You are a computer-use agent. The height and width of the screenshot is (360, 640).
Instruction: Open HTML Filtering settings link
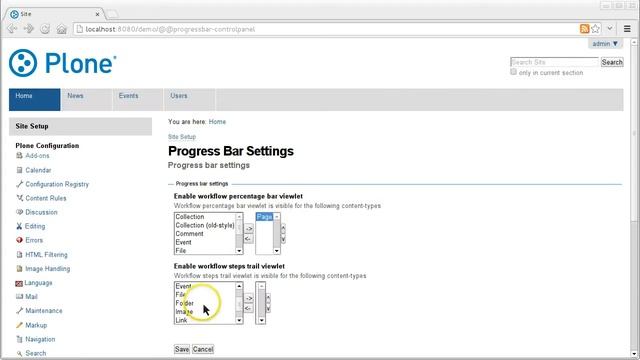coord(46,254)
